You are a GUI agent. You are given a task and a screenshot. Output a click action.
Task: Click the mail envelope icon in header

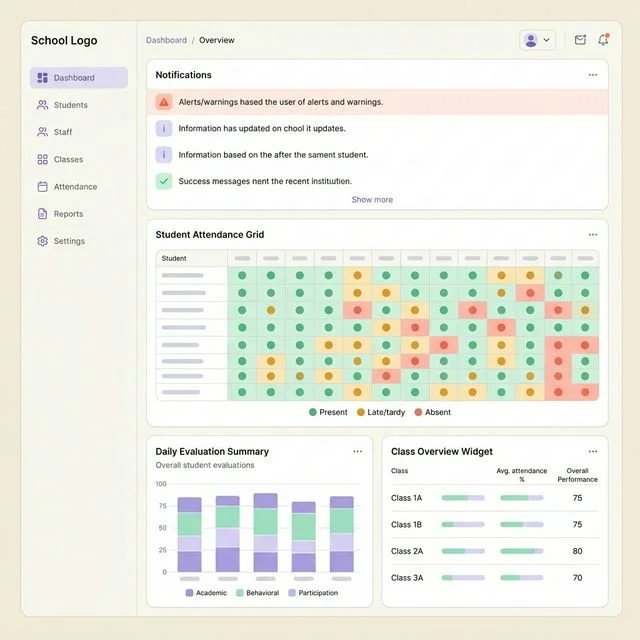point(580,40)
